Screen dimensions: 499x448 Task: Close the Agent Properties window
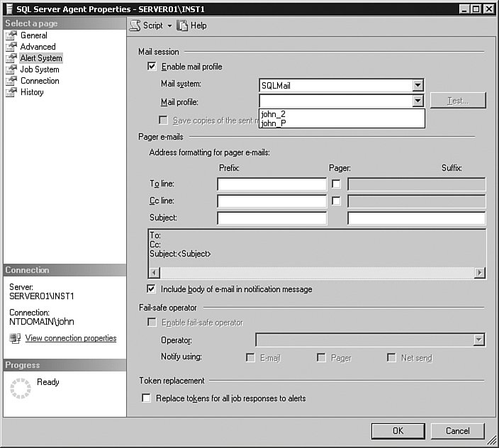488,9
